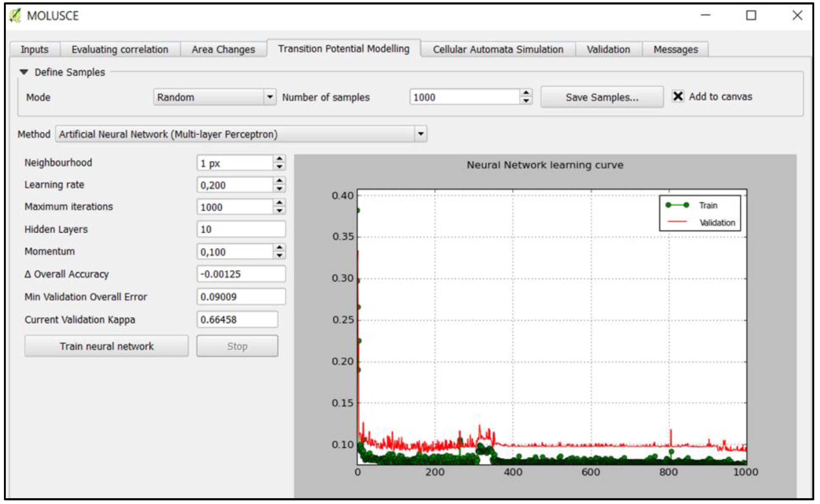
Task: Minimize the MOLUSCE window
Action: pos(705,15)
